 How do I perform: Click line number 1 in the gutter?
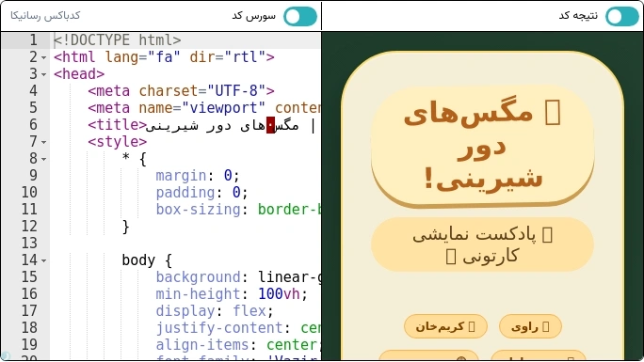33,40
